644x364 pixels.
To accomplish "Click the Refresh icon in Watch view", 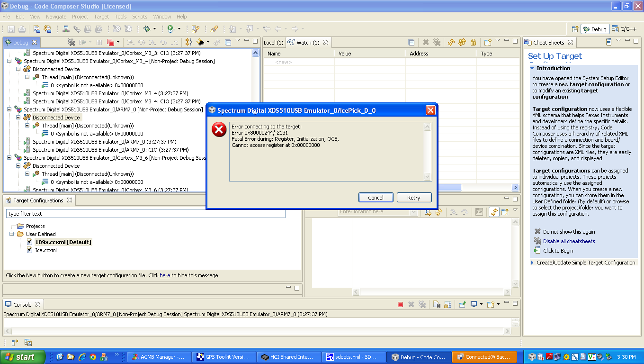I will click(x=451, y=42).
